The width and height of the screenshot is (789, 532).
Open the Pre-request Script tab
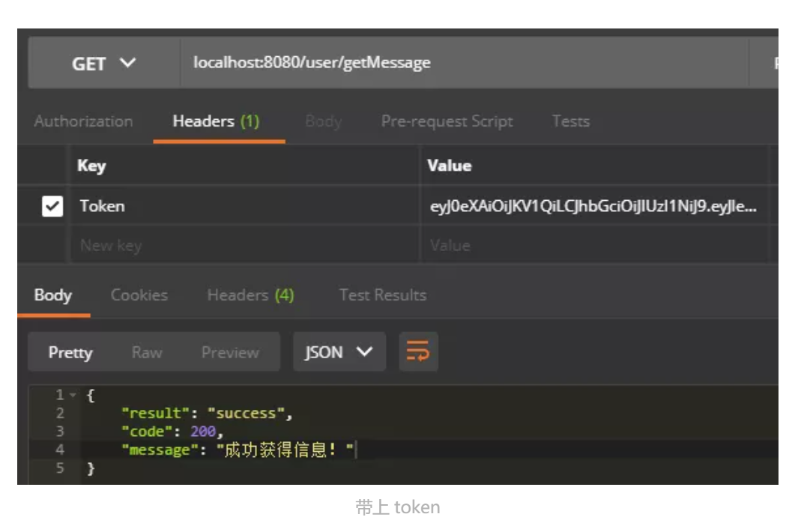click(447, 121)
